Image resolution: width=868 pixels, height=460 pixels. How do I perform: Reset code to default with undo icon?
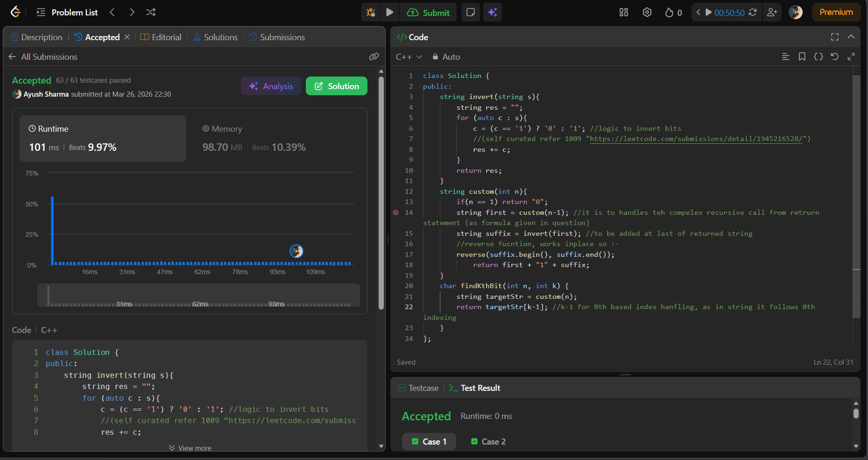[x=834, y=57]
